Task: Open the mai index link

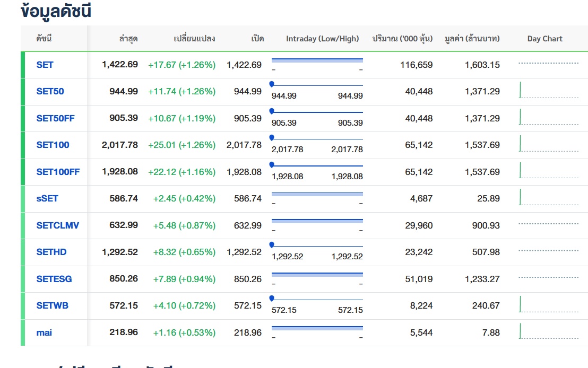Action: [x=44, y=332]
